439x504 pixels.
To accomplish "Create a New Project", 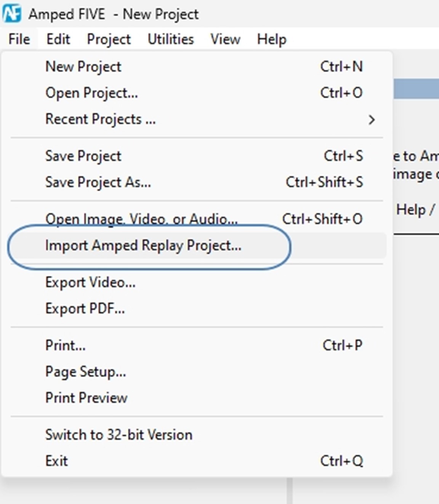I will pyautogui.click(x=83, y=66).
